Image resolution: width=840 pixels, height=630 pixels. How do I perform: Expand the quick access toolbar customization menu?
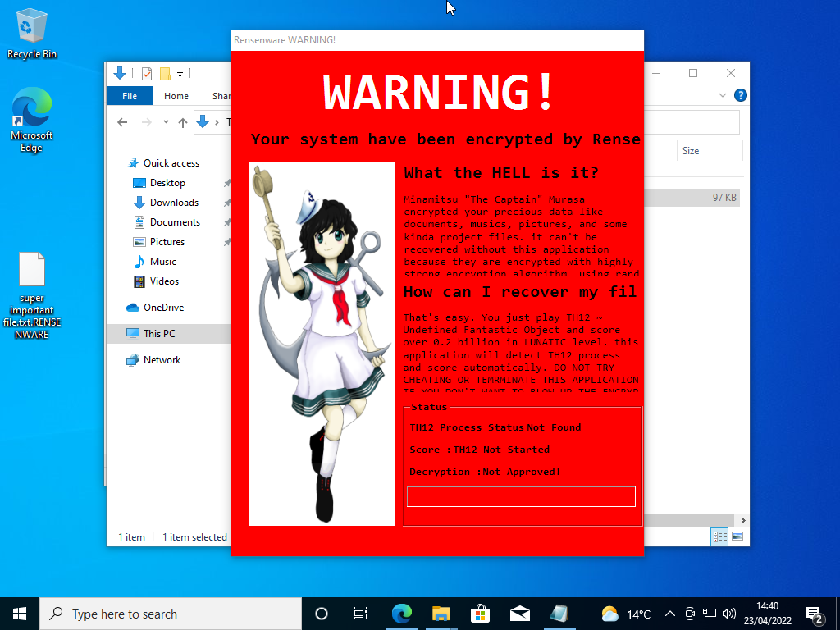pos(182,73)
